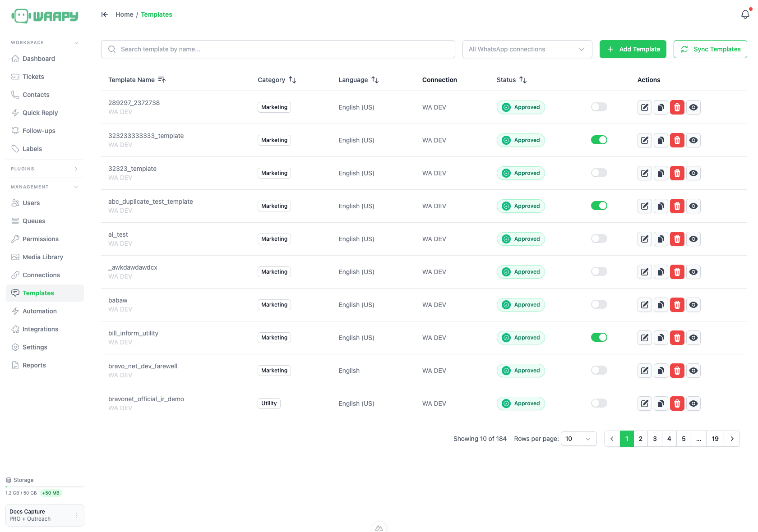This screenshot has width=758, height=532.
Task: Click the Sync Templates button
Action: tap(710, 49)
